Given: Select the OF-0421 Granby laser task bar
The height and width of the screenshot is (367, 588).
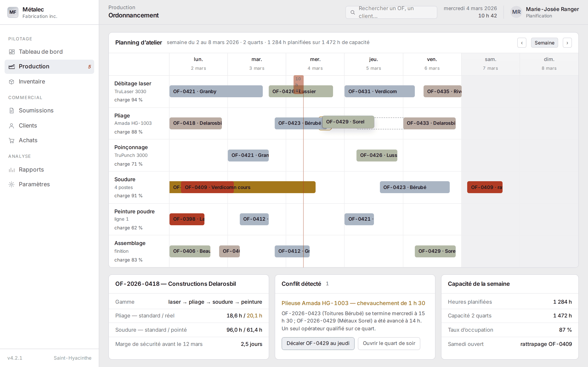Looking at the screenshot, I should 216,91.
